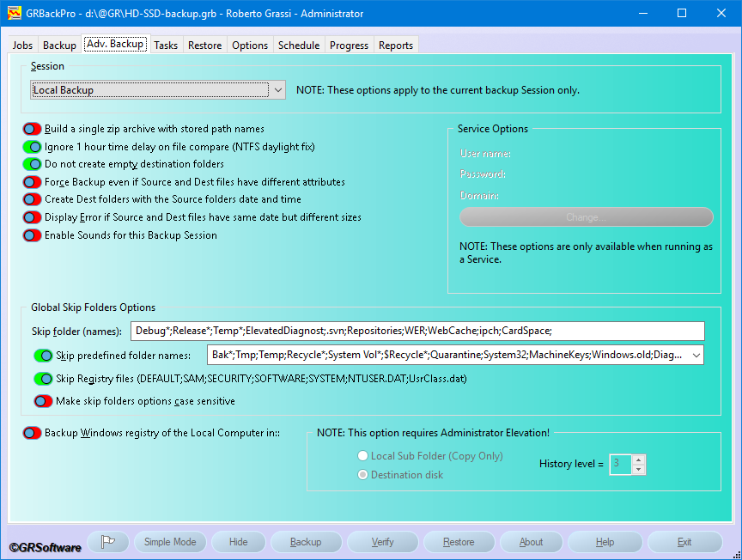Enable Sounds for this Backup Session
742x560 pixels.
32,235
